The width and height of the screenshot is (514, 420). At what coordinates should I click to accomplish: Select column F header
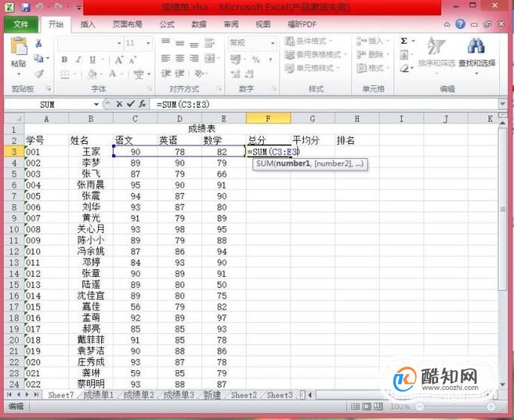268,118
